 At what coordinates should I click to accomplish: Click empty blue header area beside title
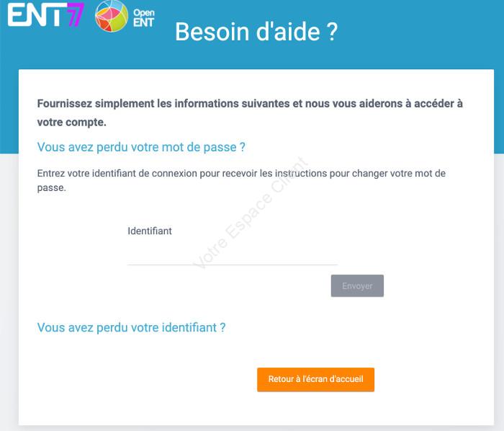tap(418, 32)
